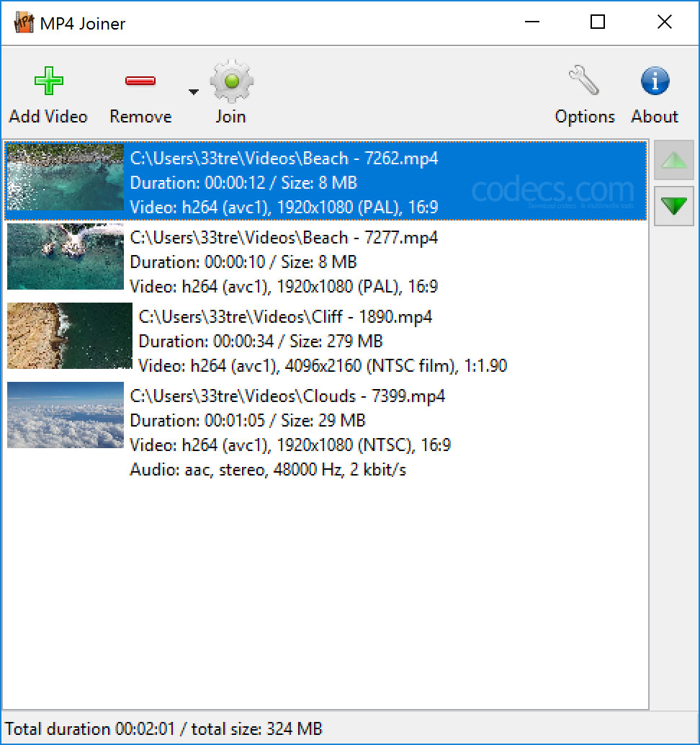Click the 'About' label text
This screenshot has height=745, width=700.
655,117
